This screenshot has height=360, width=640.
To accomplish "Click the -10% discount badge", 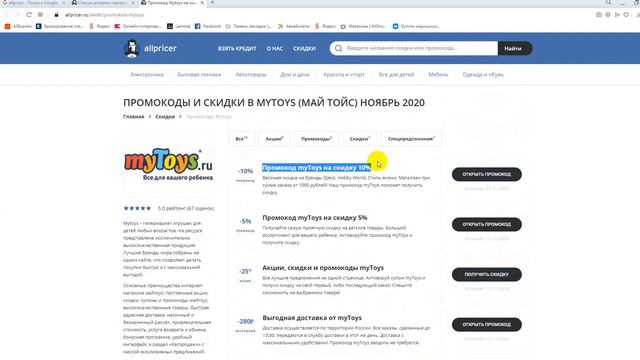I will coord(245,171).
